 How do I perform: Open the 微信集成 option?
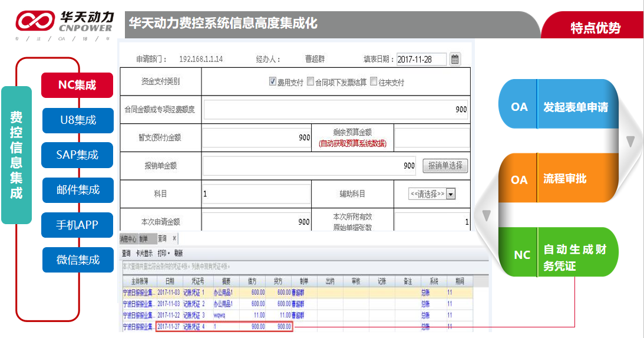78,260
